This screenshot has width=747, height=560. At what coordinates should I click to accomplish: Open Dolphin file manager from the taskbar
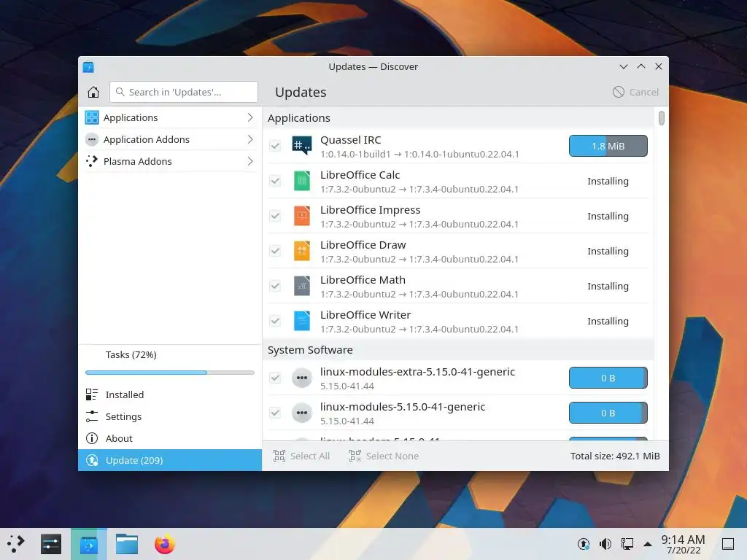(127, 544)
